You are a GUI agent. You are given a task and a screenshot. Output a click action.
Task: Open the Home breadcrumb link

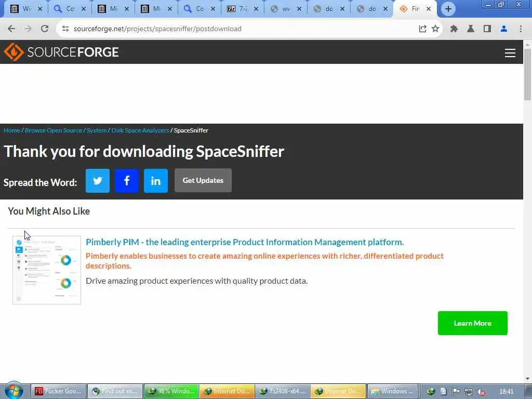coord(12,130)
